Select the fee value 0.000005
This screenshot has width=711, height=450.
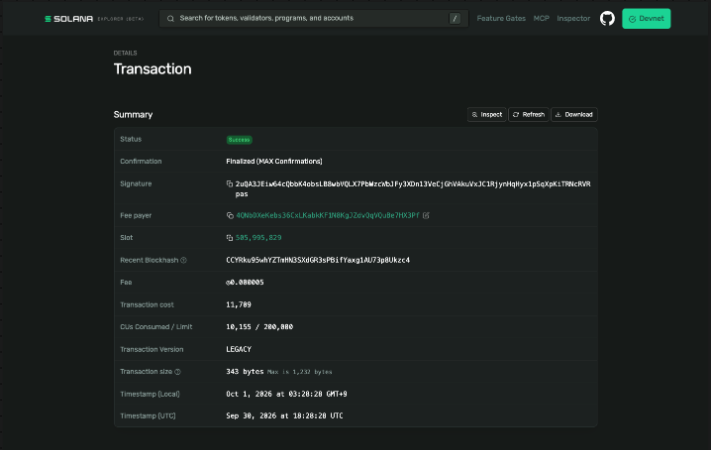pos(245,282)
